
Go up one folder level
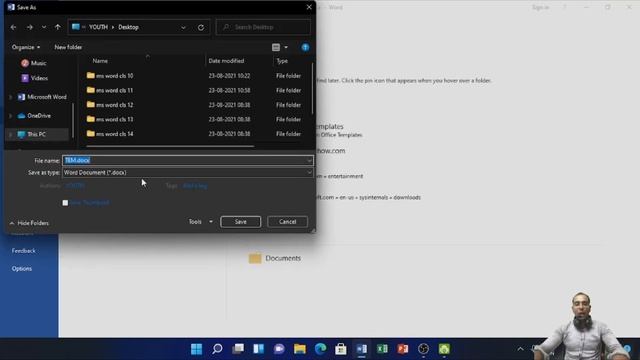point(58,27)
